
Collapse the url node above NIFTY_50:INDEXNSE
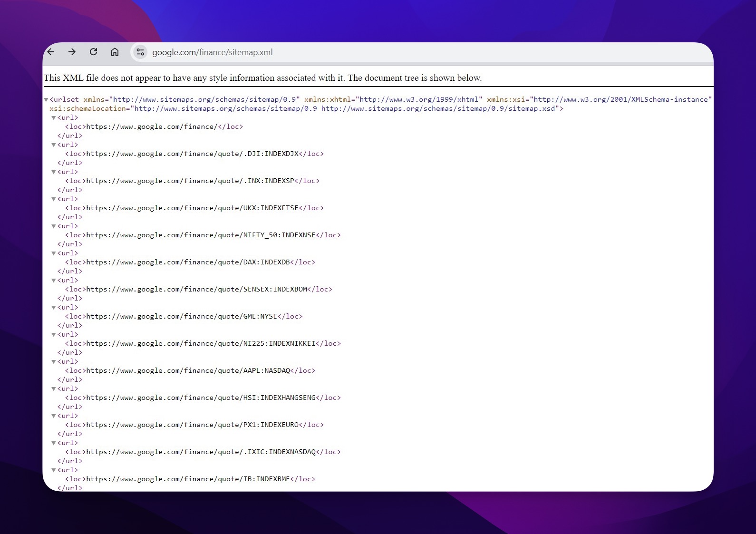click(x=54, y=226)
